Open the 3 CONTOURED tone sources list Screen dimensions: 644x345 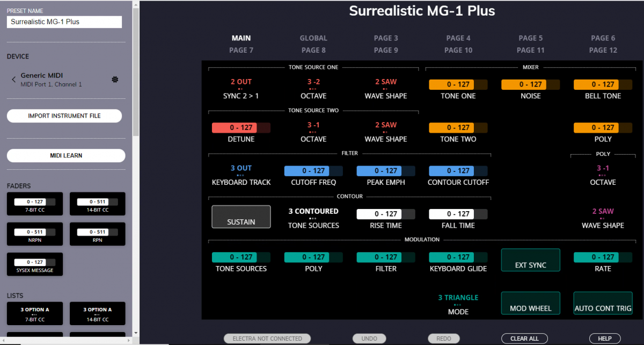click(313, 218)
